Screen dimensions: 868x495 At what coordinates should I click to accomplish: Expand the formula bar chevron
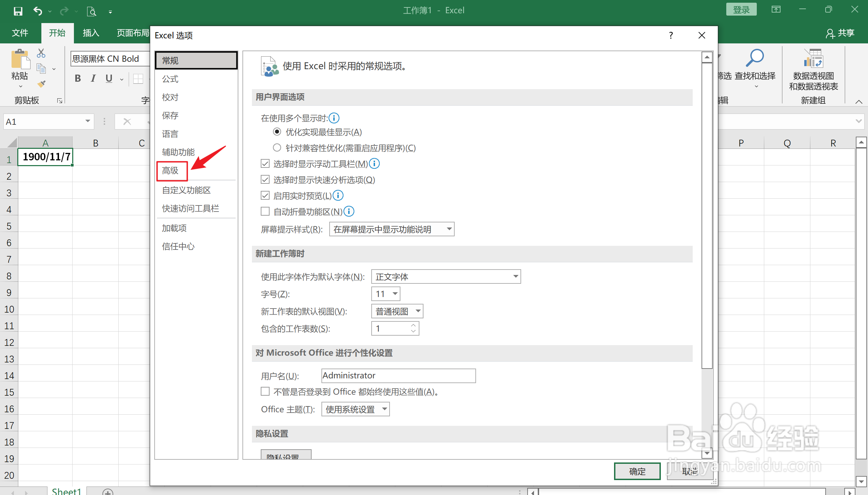(859, 121)
